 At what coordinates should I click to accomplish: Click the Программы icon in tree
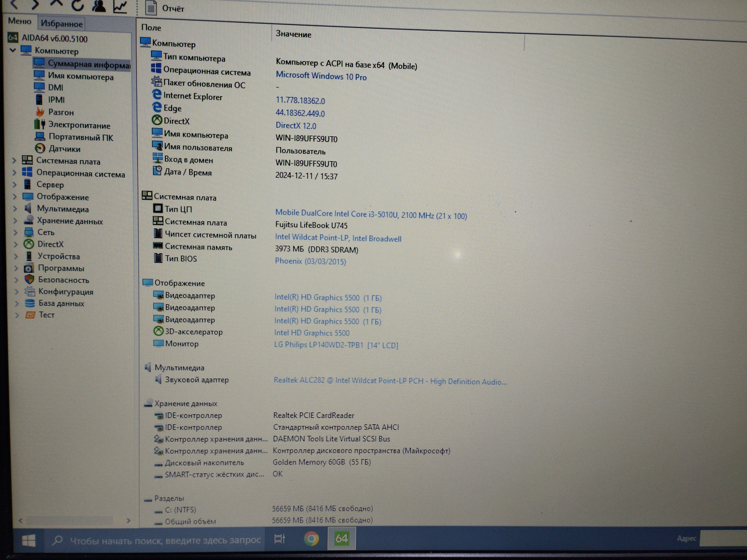(29, 268)
